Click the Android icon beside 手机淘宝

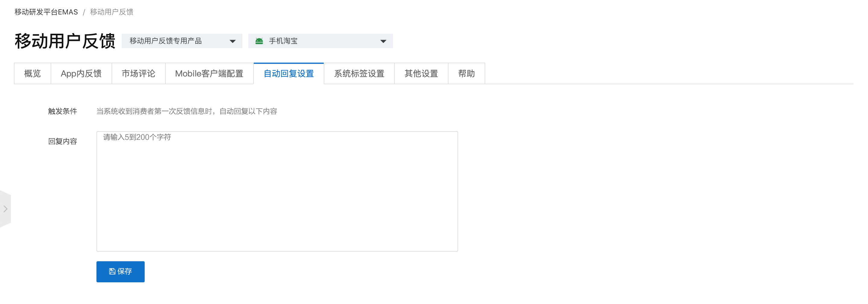259,41
